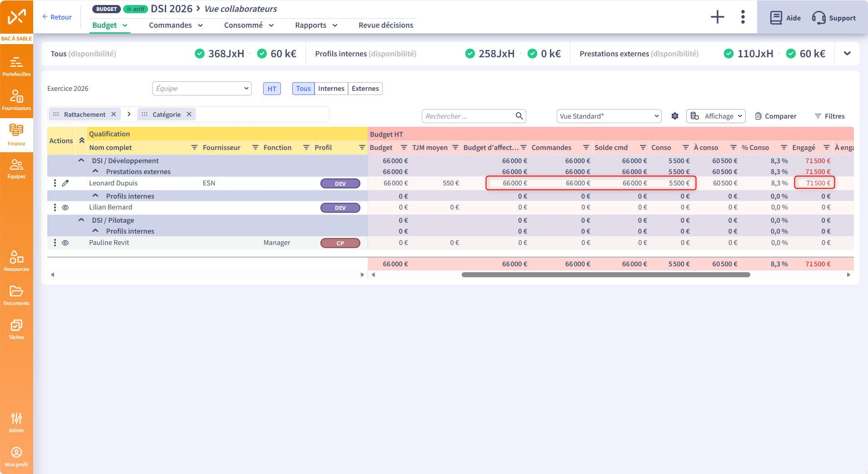Go to Ressources in the sidebar

point(16,261)
